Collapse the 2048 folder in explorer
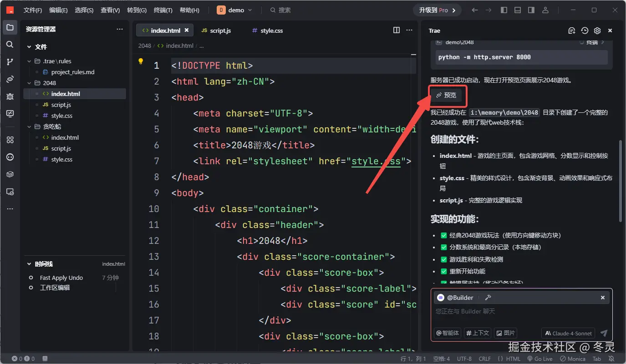Viewport: 626px width, 364px height. pyautogui.click(x=29, y=83)
